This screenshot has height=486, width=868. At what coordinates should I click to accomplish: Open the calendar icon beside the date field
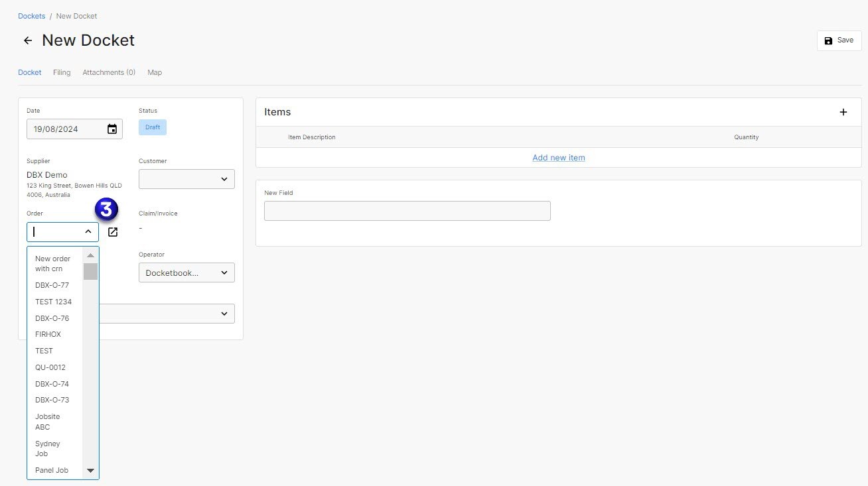tap(111, 129)
